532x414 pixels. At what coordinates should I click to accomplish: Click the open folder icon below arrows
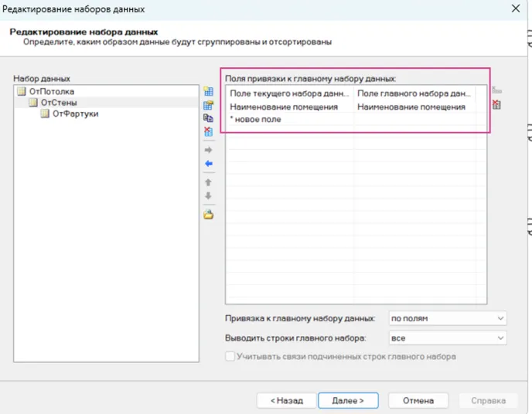pyautogui.click(x=207, y=215)
